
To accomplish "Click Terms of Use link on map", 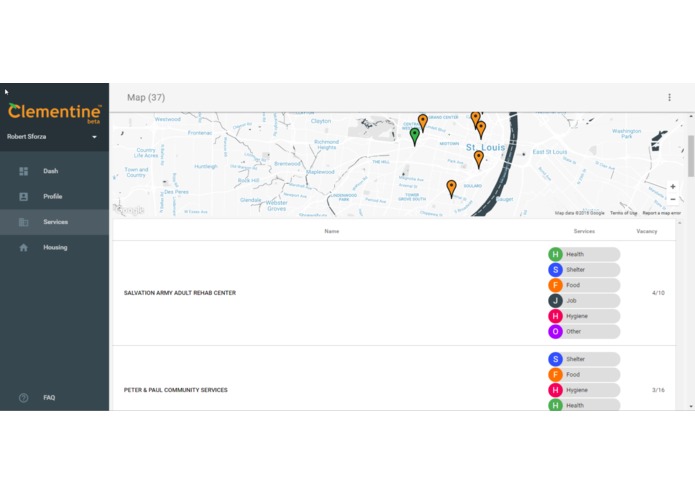I will coord(623,213).
